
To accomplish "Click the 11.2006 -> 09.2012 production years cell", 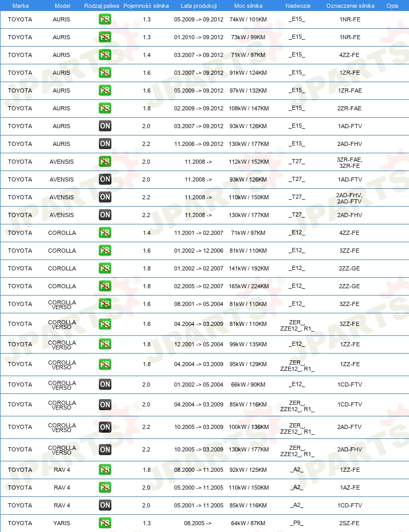I will (199, 144).
